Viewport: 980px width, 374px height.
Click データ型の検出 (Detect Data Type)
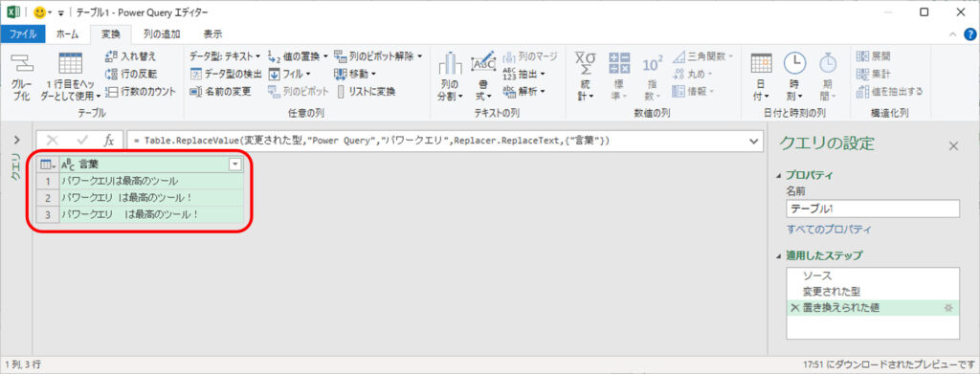(x=225, y=74)
